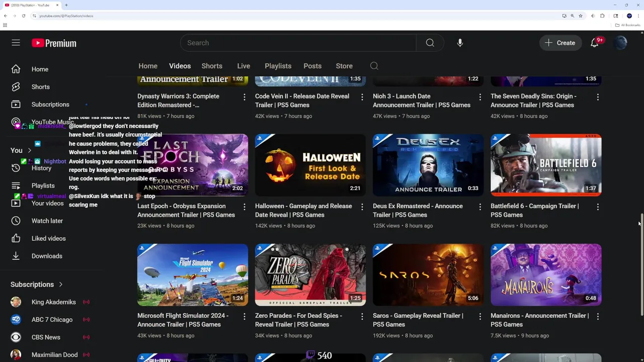Search within channel using magnifier icon
Image resolution: width=644 pixels, height=362 pixels.
[x=374, y=66]
